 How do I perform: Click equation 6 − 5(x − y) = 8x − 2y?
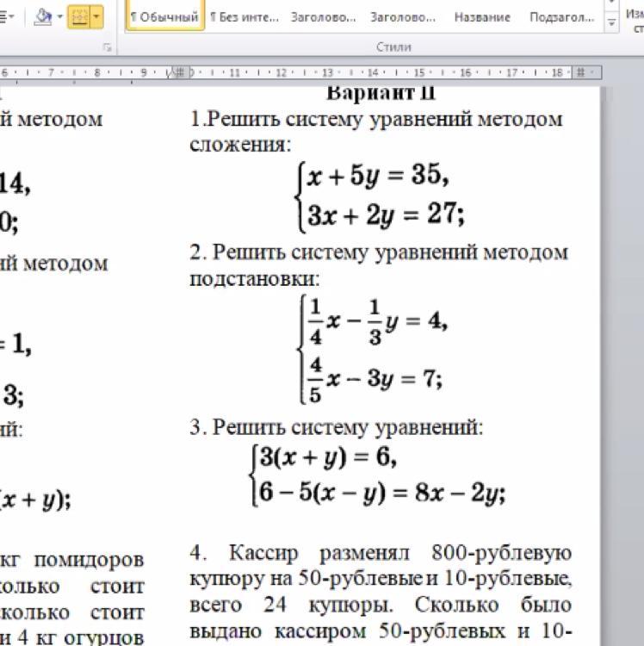(382, 493)
